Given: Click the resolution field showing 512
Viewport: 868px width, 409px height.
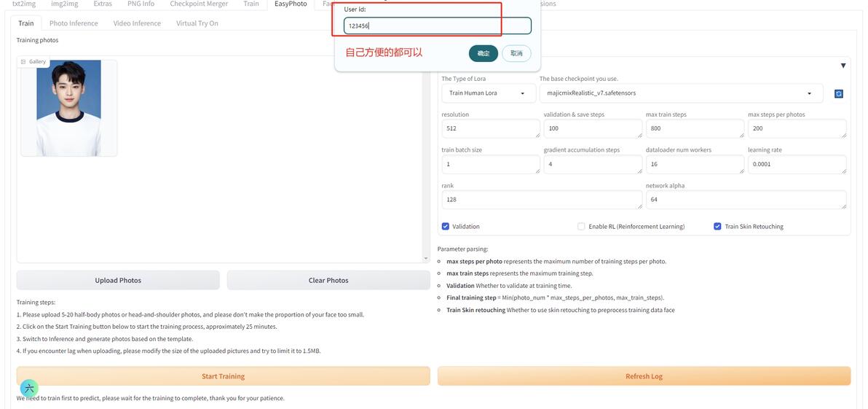Looking at the screenshot, I should [x=491, y=128].
